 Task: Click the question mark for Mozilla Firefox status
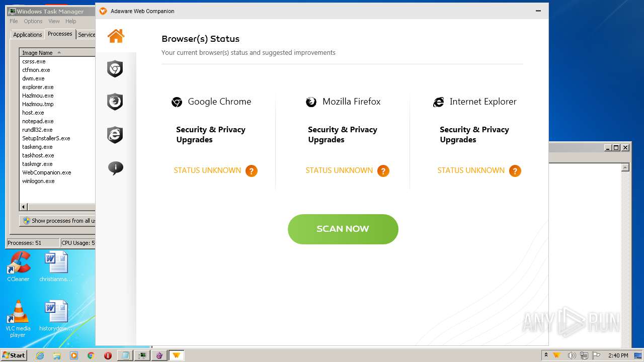tap(383, 171)
